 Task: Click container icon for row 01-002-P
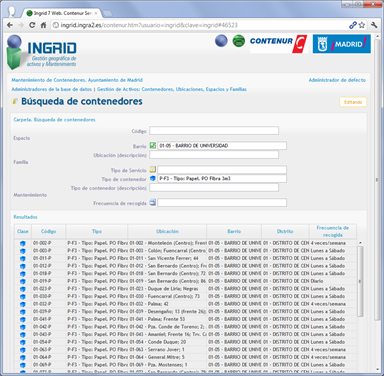[x=23, y=243]
